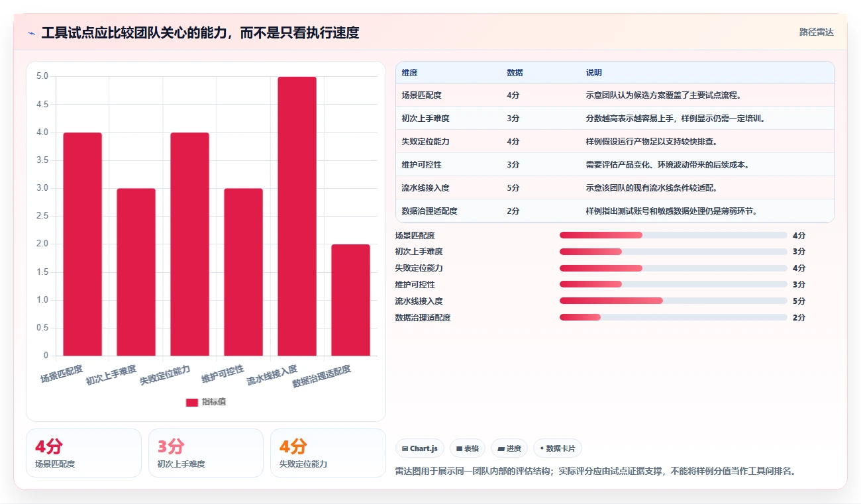Click the 数据治理适配度 progress bar
This screenshot has width=861, height=504.
pos(674,317)
